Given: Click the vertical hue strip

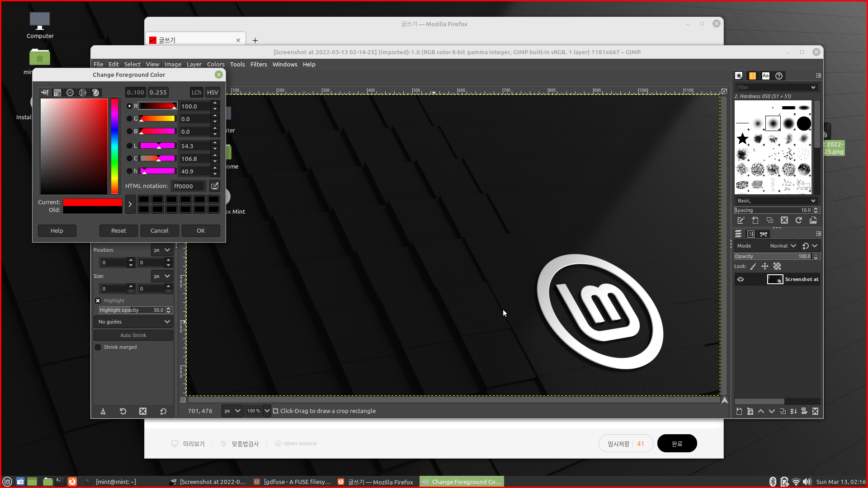Looking at the screenshot, I should pyautogui.click(x=114, y=146).
